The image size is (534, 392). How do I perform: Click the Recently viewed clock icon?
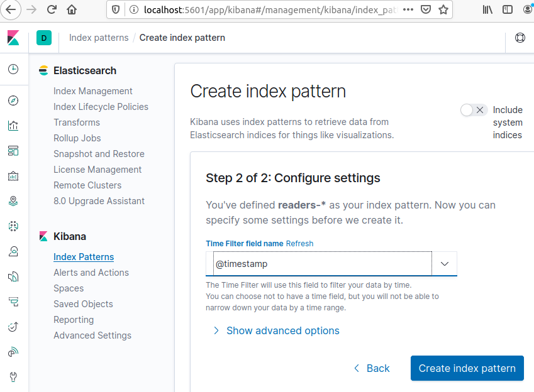point(13,69)
